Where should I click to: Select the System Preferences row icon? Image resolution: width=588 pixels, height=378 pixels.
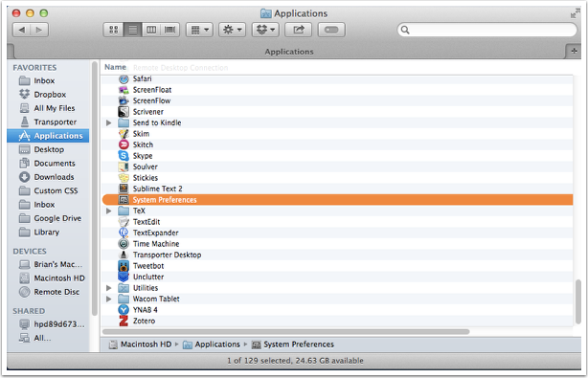pyautogui.click(x=124, y=200)
